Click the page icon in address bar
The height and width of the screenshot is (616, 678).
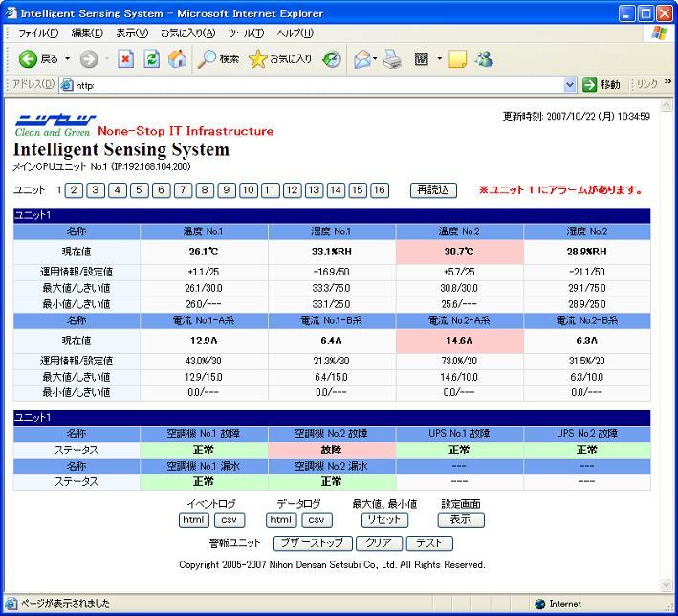pos(66,85)
